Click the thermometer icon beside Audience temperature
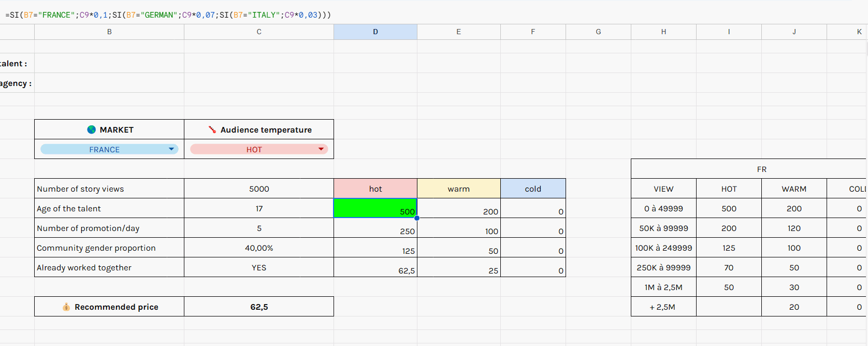The height and width of the screenshot is (346, 868). coord(212,129)
